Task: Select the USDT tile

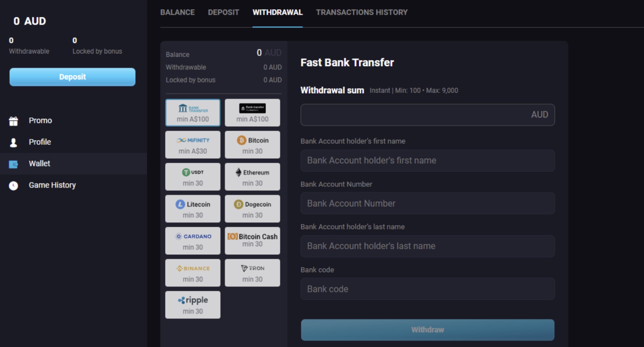Action: (x=193, y=177)
